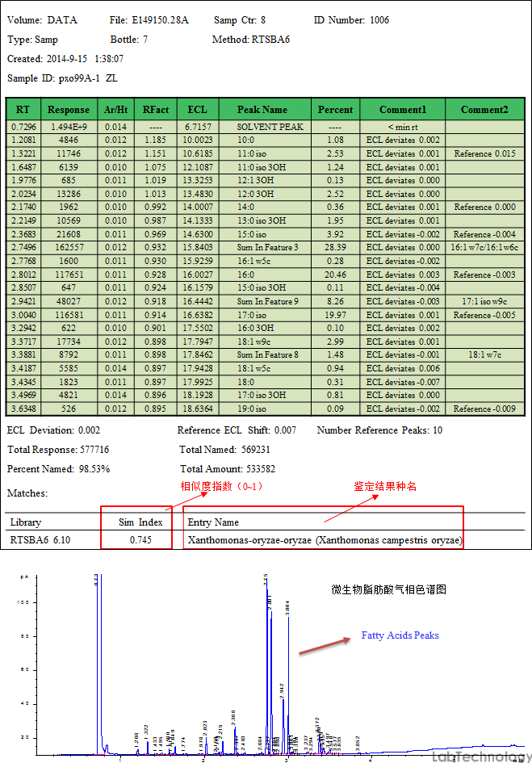This screenshot has height=763, width=532.
Task: Click the Total Named: 569231 text
Action: (224, 450)
